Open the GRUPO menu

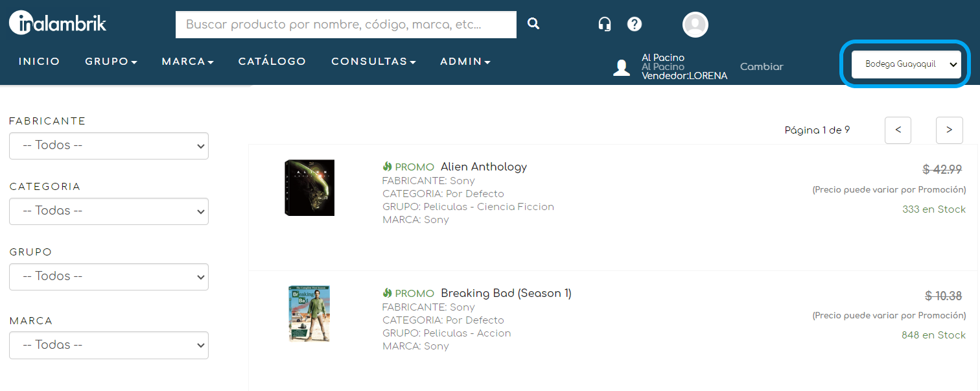(111, 62)
